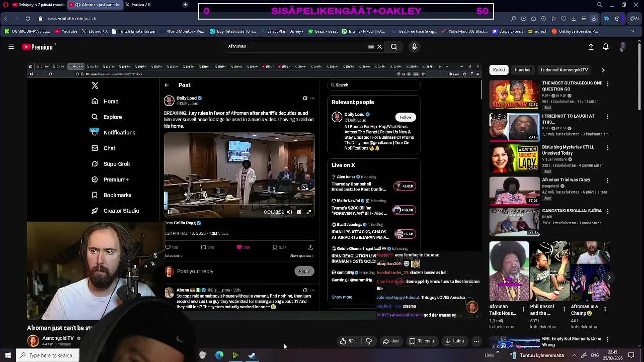Open the YouTube bookmark in bookmarks bar
Viewport: 644px width, 362px height.
point(66,31)
